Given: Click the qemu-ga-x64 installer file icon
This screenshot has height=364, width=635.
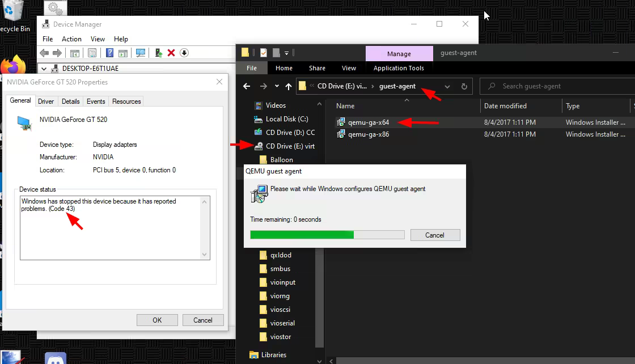Looking at the screenshot, I should [341, 122].
